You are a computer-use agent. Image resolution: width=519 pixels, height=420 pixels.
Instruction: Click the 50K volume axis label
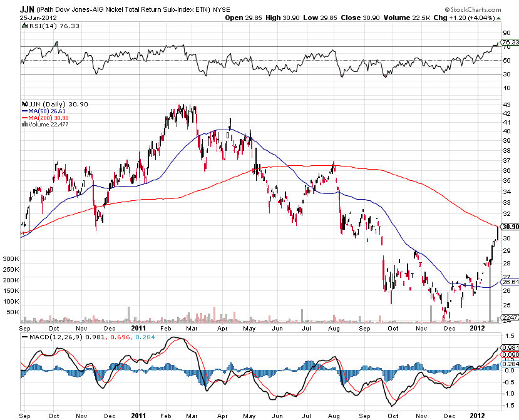13,312
